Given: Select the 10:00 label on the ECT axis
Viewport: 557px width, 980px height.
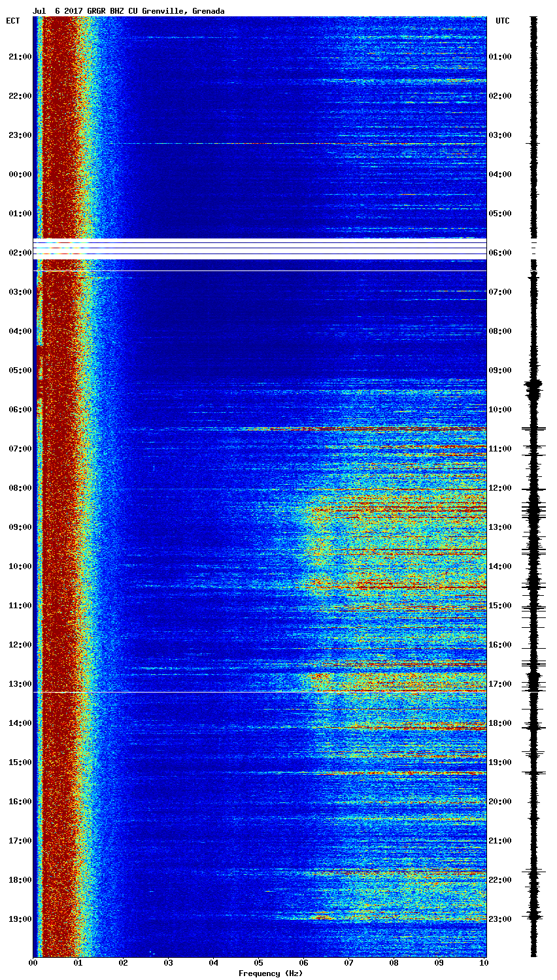Looking at the screenshot, I should (x=20, y=566).
